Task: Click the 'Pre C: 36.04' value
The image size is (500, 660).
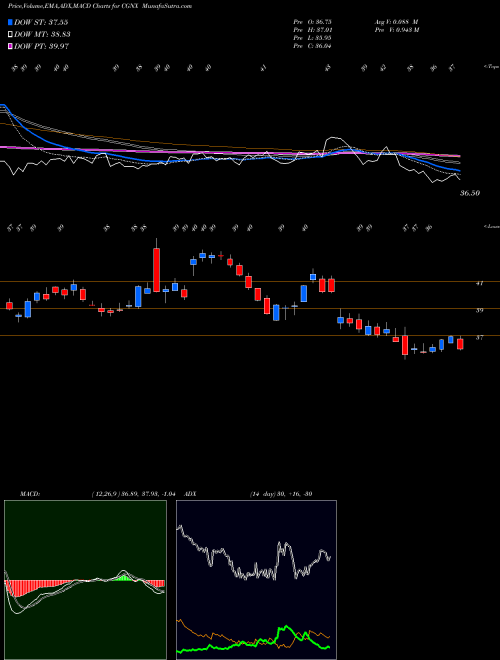Action: [312, 46]
